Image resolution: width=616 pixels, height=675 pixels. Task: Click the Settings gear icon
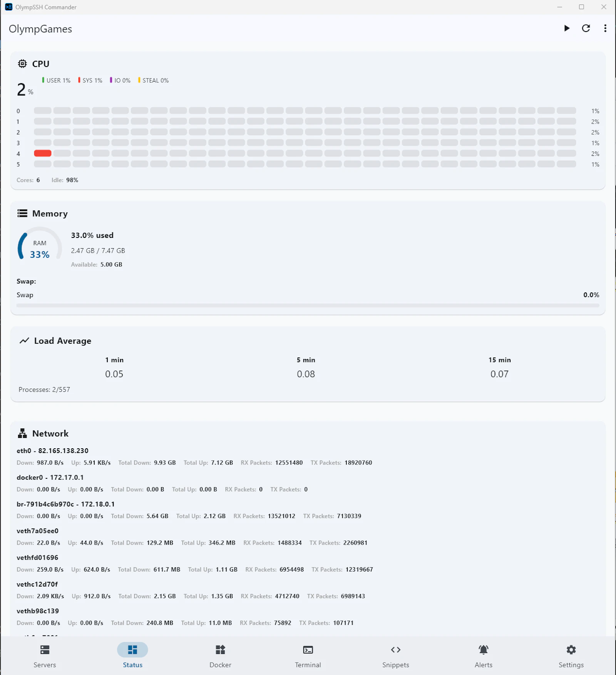(571, 650)
